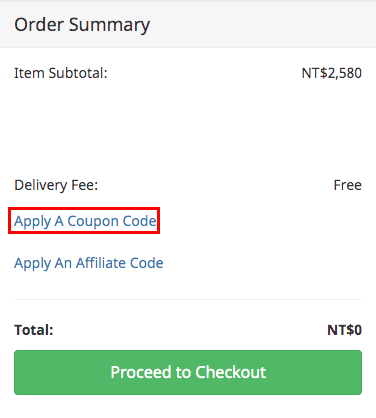Click the Proceed to Checkout button
Viewport: 376px width, 418px height.
[x=188, y=372]
